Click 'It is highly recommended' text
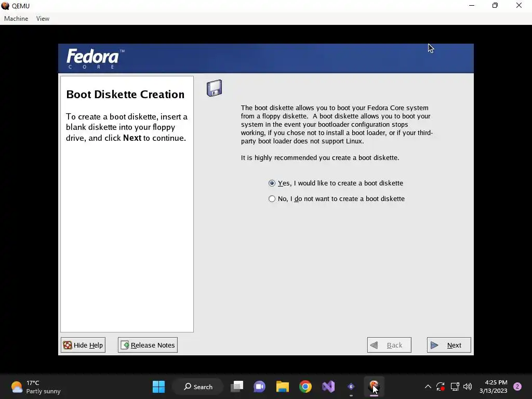 320,158
